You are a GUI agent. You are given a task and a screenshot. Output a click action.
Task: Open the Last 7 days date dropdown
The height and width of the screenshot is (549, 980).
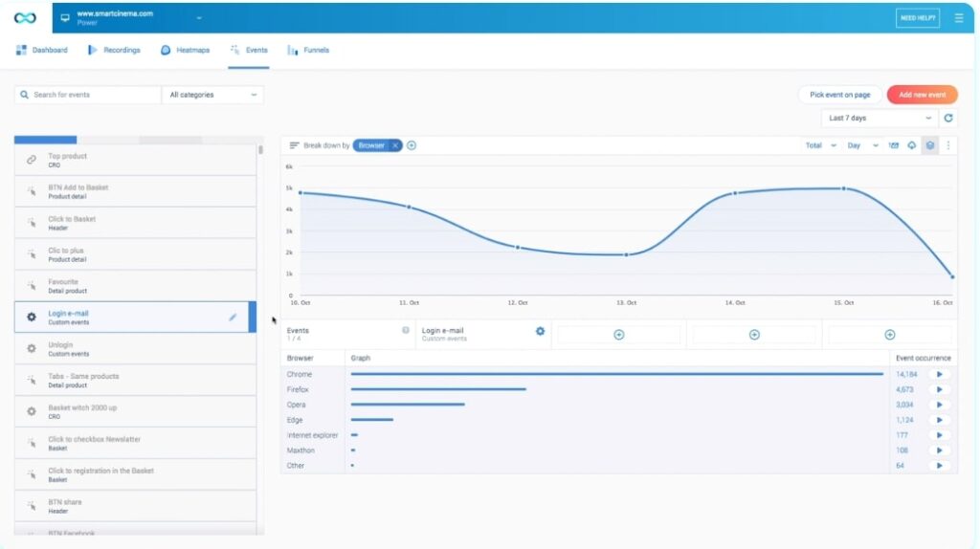pos(879,119)
